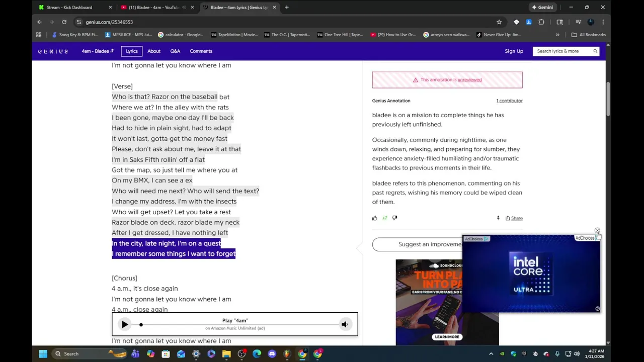Open the "4am – Bladee" song header link

click(98, 51)
